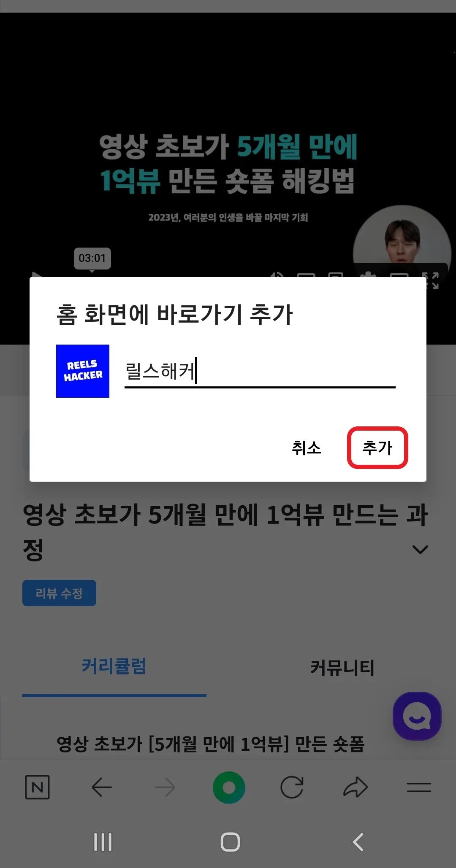Click the 리뷰 수정 button
Image resolution: width=456 pixels, height=868 pixels.
point(59,593)
